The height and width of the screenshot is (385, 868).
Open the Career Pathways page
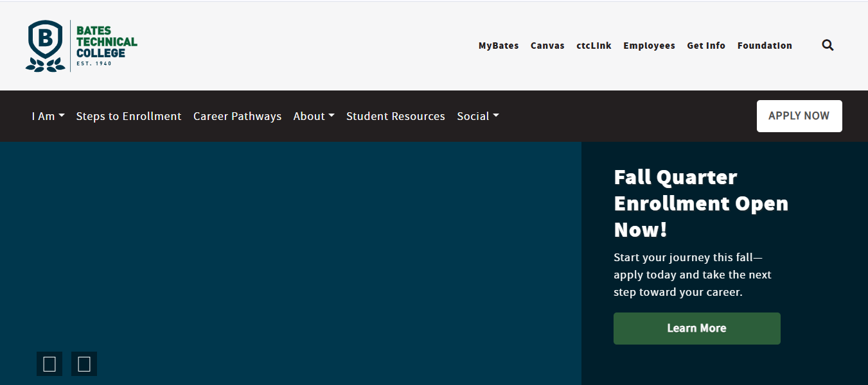tap(237, 116)
